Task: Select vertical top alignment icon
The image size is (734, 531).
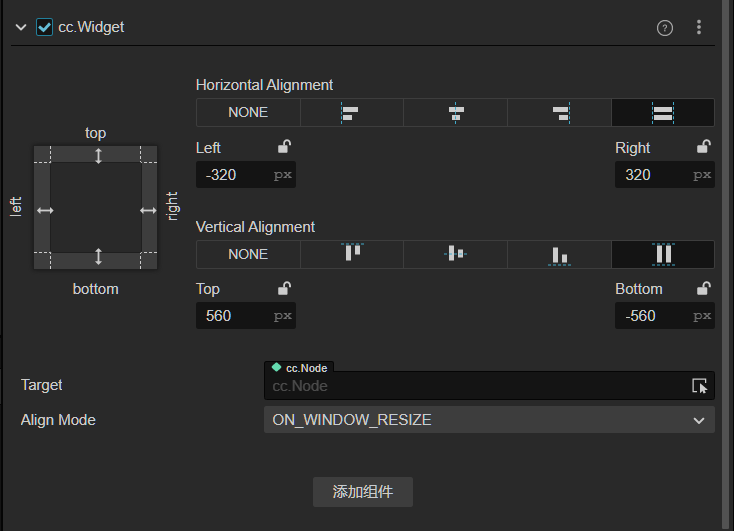Action: coord(351,254)
